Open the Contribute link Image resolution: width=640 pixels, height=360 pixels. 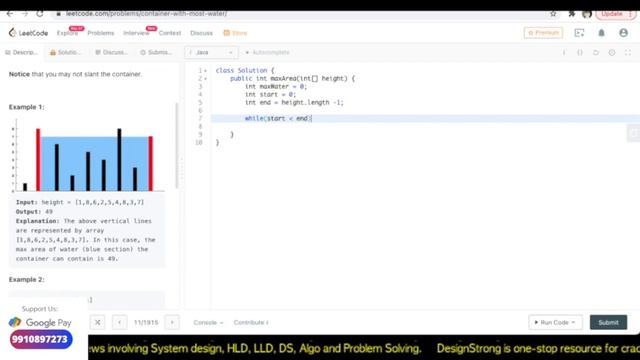(251, 322)
